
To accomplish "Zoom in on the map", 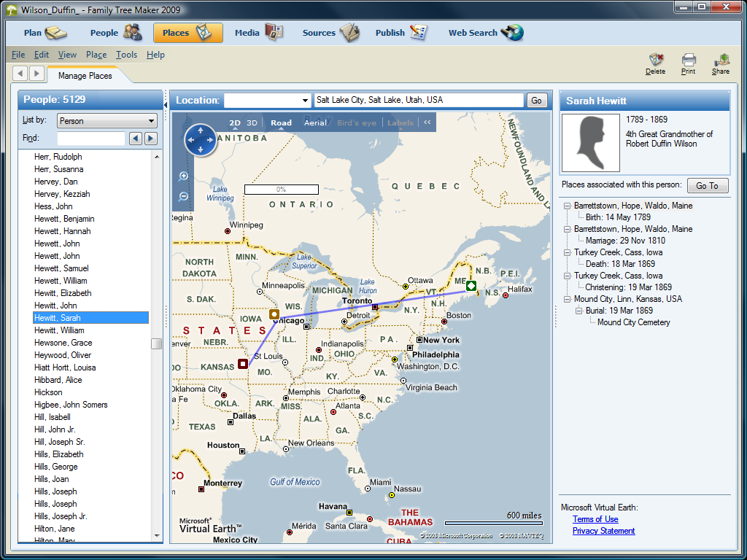I will [183, 176].
